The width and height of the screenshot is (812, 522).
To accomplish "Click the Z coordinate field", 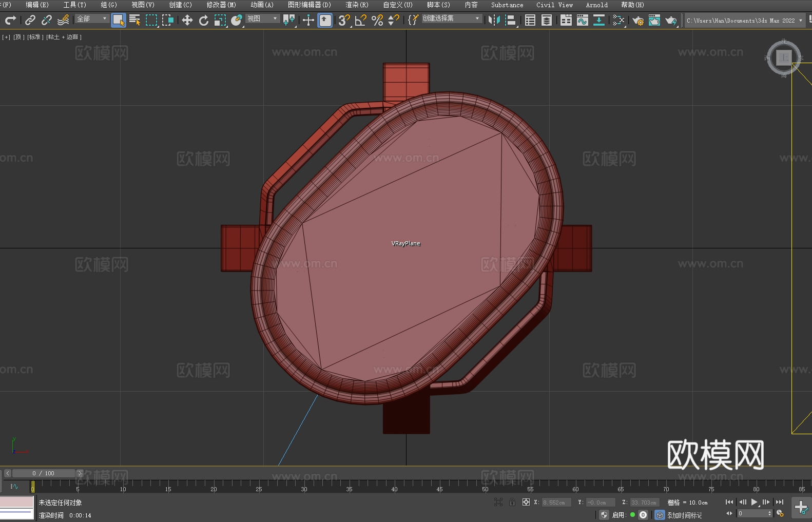I will [645, 502].
